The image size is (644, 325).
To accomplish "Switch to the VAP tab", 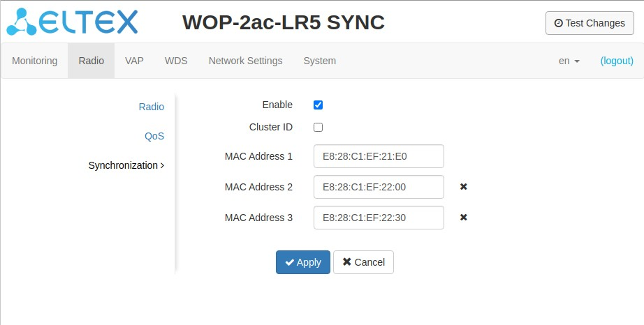I will (x=134, y=61).
